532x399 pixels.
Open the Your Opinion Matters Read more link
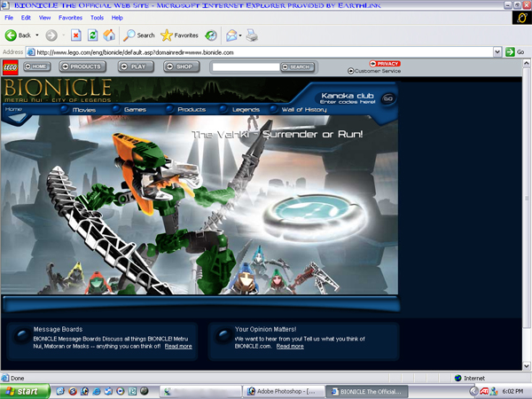pos(290,347)
